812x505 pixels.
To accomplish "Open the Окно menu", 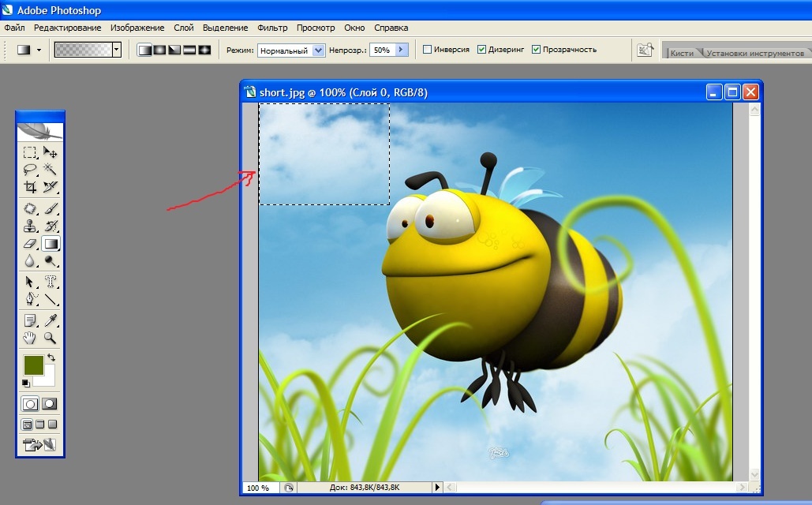I will 354,28.
